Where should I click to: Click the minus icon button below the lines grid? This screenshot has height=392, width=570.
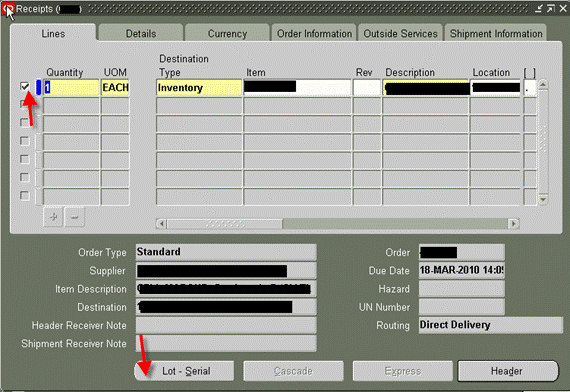(75, 217)
